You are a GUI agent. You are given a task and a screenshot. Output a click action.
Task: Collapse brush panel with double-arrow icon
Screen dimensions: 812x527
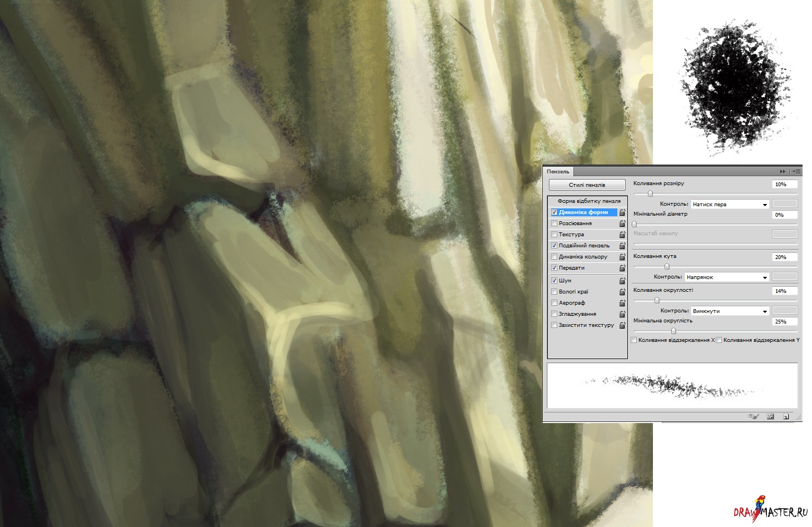point(783,171)
